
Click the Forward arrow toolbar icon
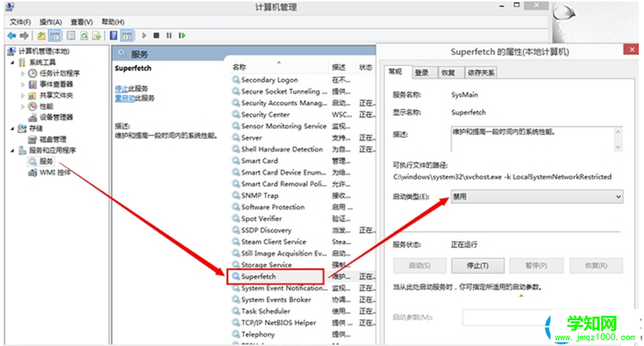click(24, 36)
